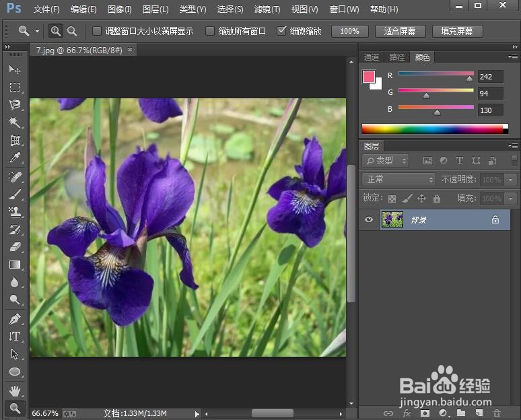Viewport: 521px width, 420px height.
Task: Switch to the 通道 tab
Action: (372, 57)
